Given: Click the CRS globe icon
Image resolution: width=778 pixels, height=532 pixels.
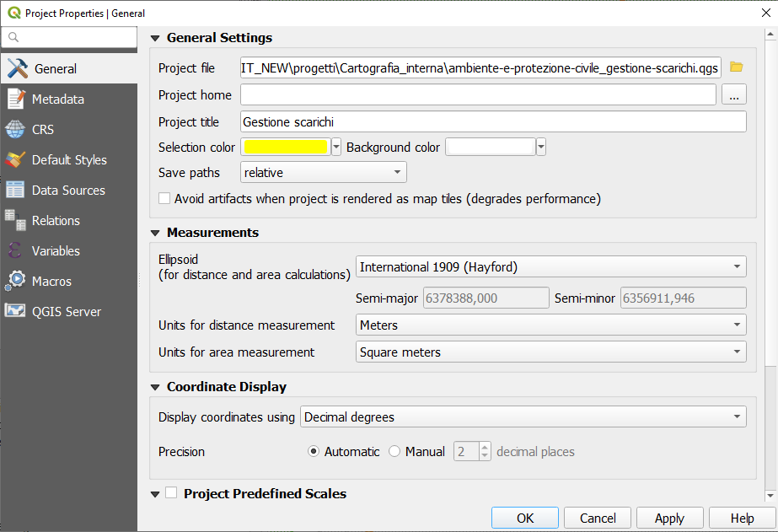Looking at the screenshot, I should click(15, 129).
